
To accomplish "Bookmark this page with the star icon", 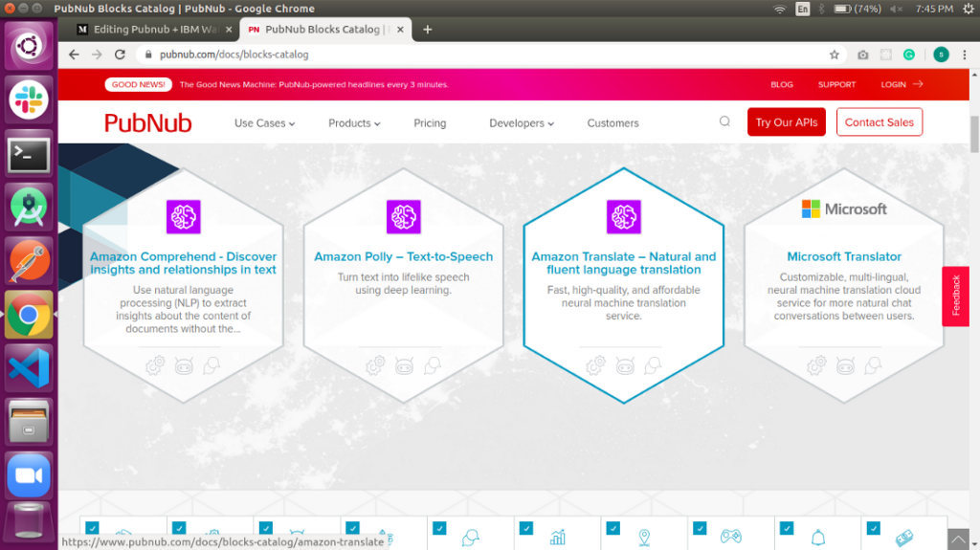I will 834,55.
